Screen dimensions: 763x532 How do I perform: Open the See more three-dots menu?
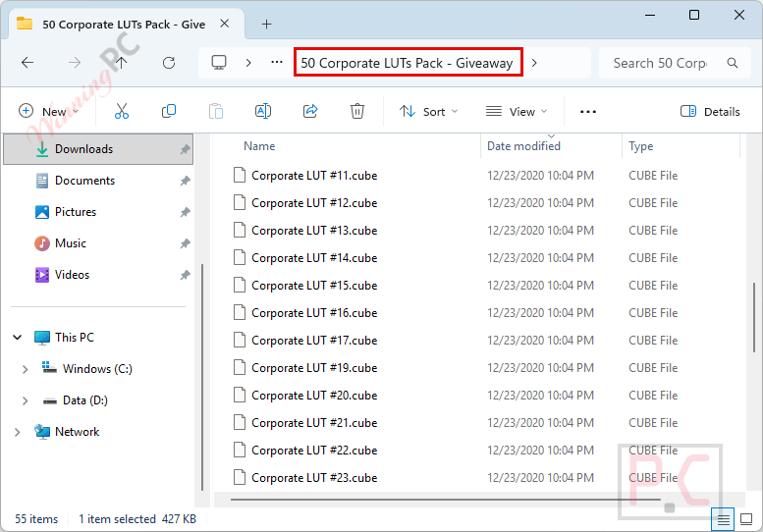(588, 112)
